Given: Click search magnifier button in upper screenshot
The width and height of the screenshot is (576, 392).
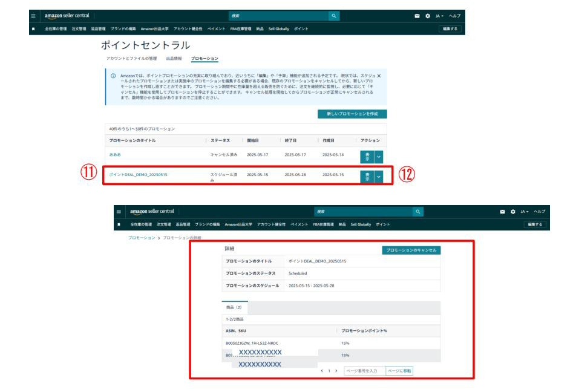Looking at the screenshot, I should point(334,16).
